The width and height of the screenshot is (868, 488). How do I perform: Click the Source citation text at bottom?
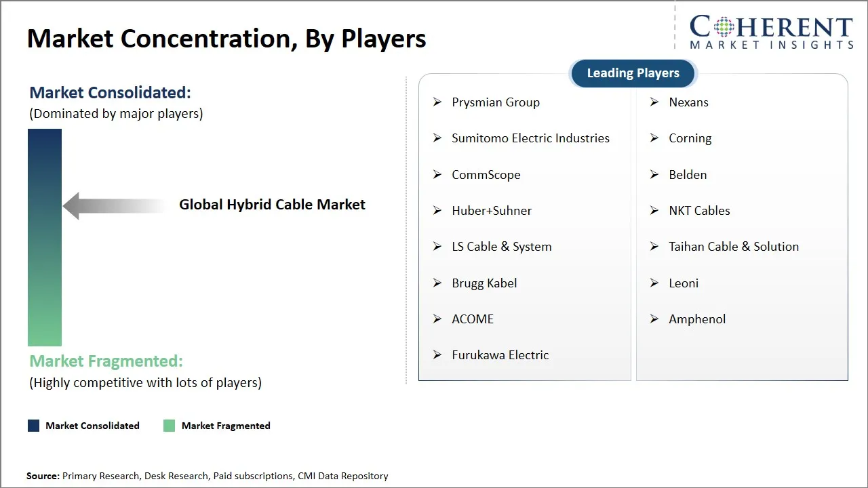click(208, 476)
